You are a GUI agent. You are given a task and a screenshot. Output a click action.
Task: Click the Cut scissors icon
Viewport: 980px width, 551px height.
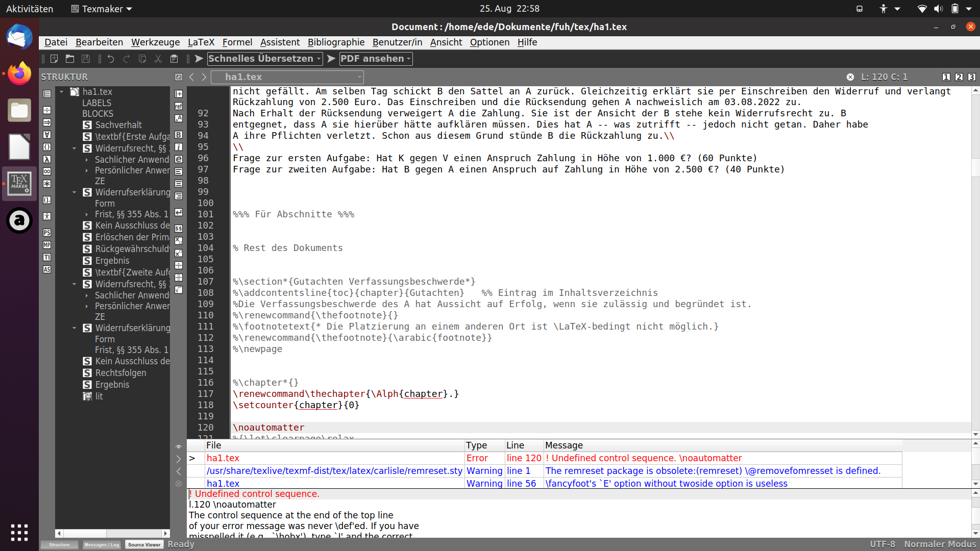click(158, 59)
